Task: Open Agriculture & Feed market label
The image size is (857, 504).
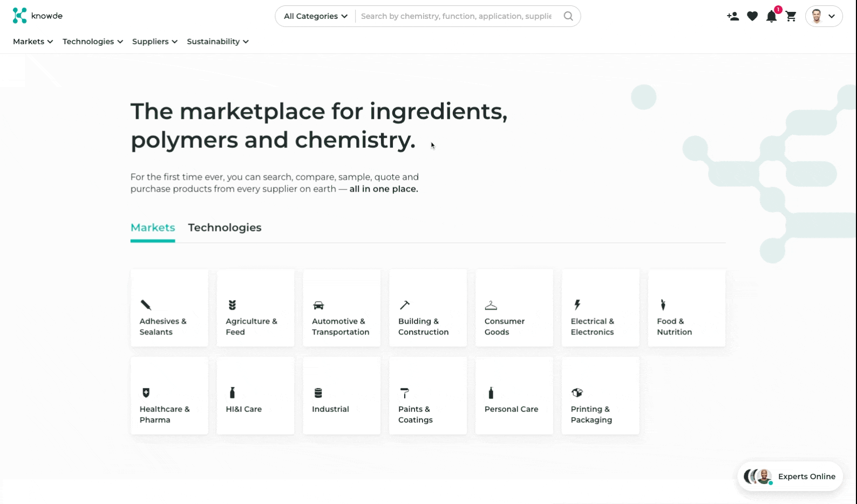Action: [x=251, y=326]
